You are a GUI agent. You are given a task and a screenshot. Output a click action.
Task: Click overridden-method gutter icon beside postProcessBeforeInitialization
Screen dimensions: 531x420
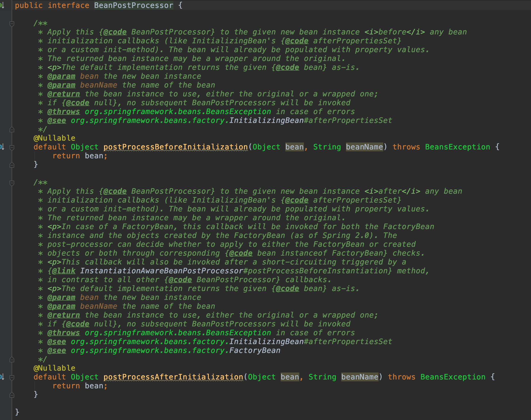(2, 147)
